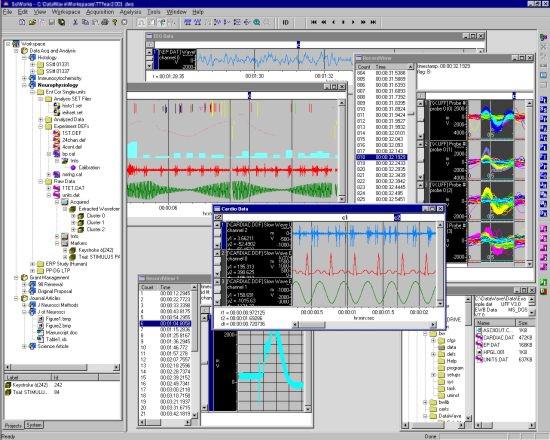The image size is (550, 440).
Task: Click the Cut scissors icon in the toolbar
Action: [75, 22]
